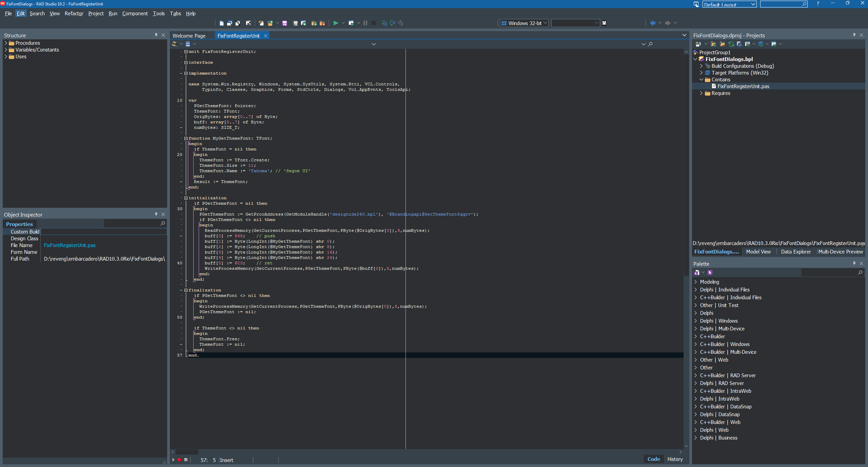Click the editor toolbar search magnifier icon

(650, 44)
